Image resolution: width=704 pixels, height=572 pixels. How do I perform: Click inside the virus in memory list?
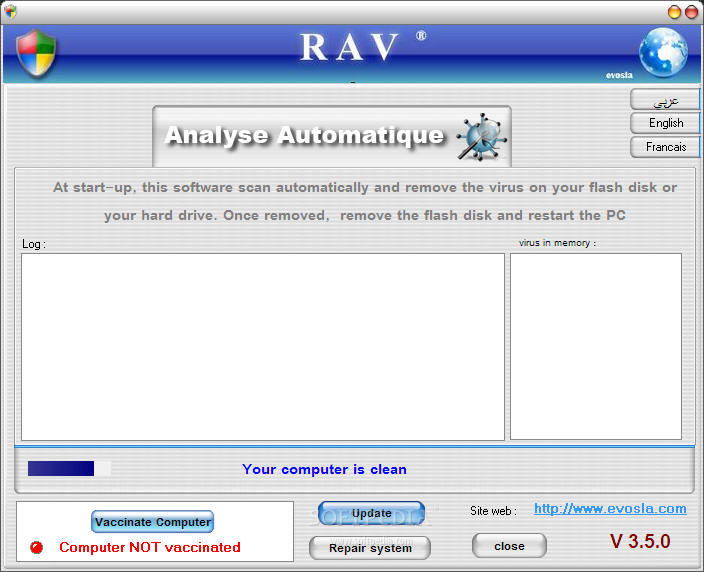596,346
